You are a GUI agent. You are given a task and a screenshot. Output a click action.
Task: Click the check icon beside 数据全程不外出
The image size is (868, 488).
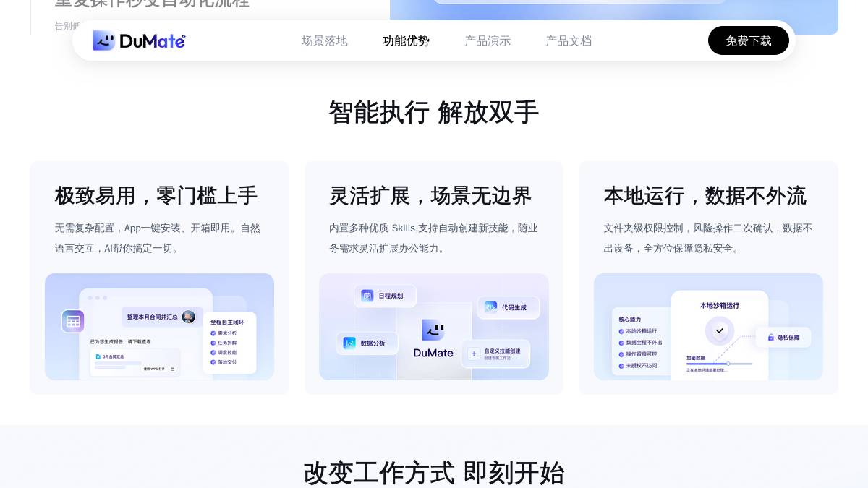(621, 343)
